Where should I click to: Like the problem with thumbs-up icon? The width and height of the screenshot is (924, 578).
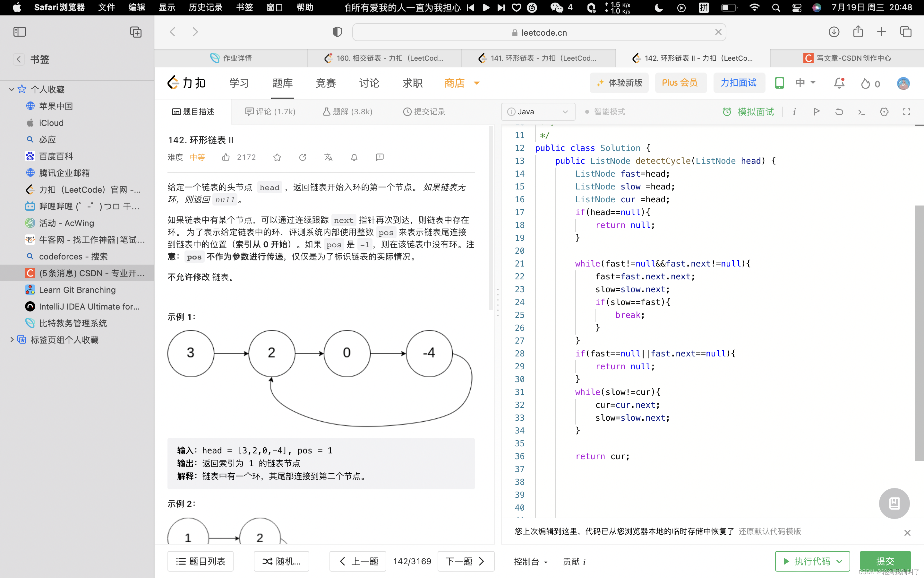pos(226,157)
